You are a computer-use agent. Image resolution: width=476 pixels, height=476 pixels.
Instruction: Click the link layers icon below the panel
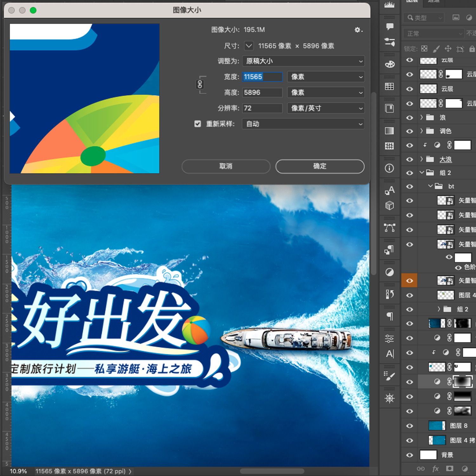(421, 468)
